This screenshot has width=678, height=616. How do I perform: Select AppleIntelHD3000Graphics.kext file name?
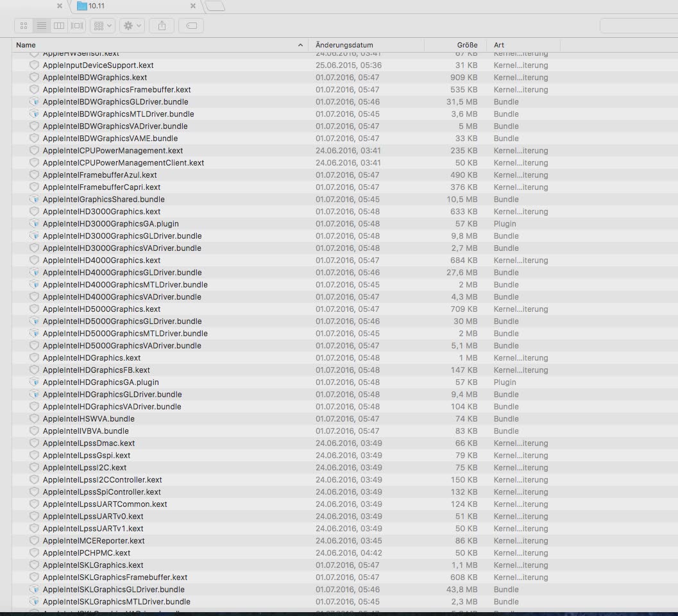pos(101,212)
